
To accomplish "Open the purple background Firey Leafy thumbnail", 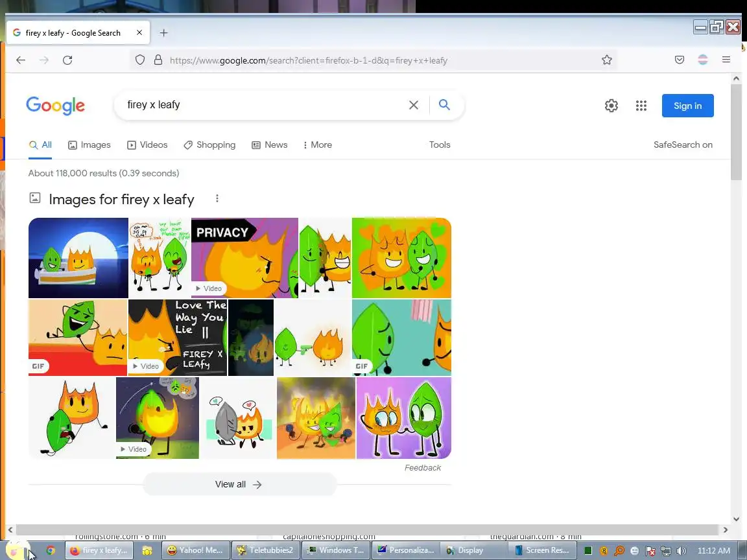I will click(x=403, y=417).
